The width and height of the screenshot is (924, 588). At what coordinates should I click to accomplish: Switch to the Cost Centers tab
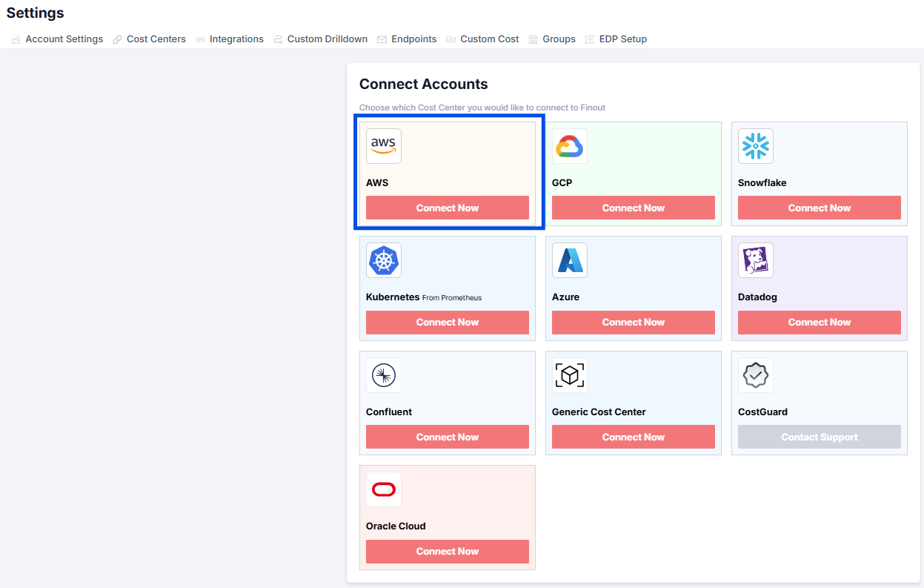coord(156,39)
